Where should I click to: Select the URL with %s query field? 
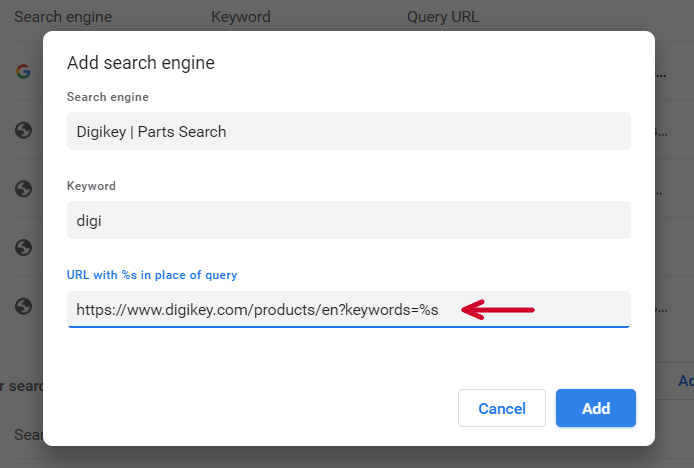click(x=349, y=309)
